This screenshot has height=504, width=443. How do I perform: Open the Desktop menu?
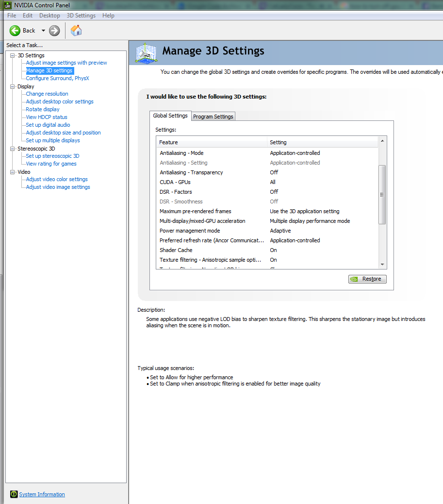49,16
